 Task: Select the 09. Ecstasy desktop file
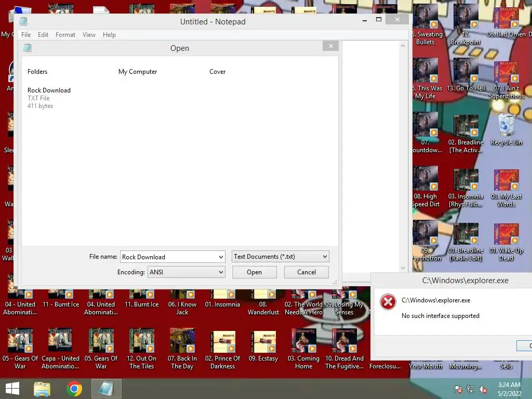263,345
